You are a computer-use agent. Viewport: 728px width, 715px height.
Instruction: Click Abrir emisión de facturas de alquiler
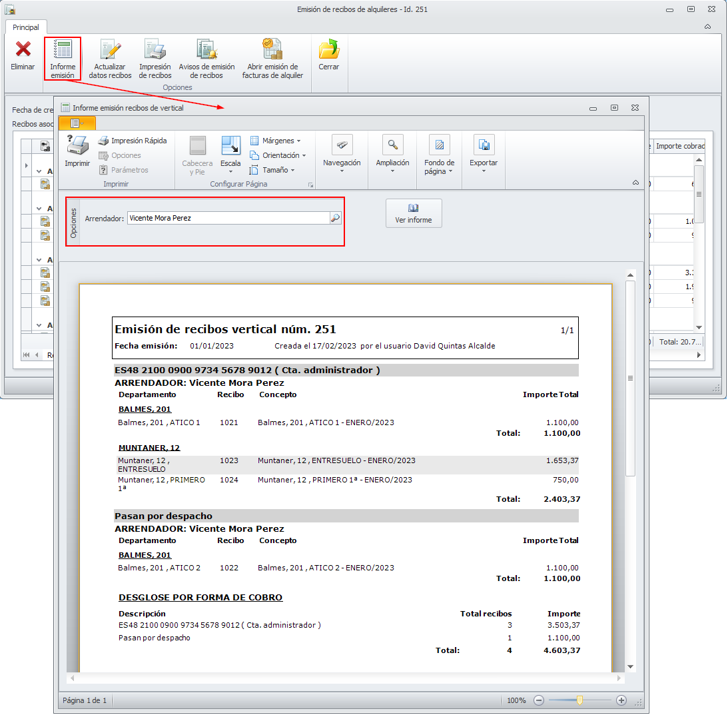pyautogui.click(x=272, y=59)
